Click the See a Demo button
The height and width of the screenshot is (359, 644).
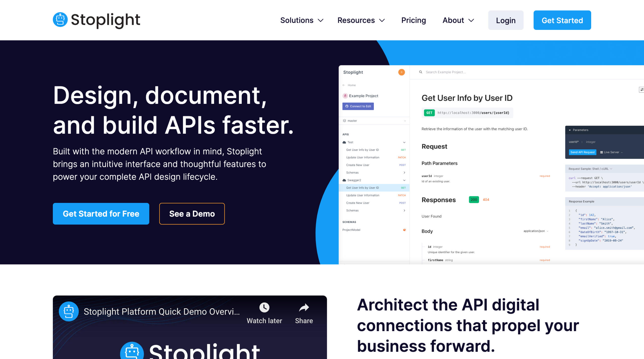pos(192,214)
